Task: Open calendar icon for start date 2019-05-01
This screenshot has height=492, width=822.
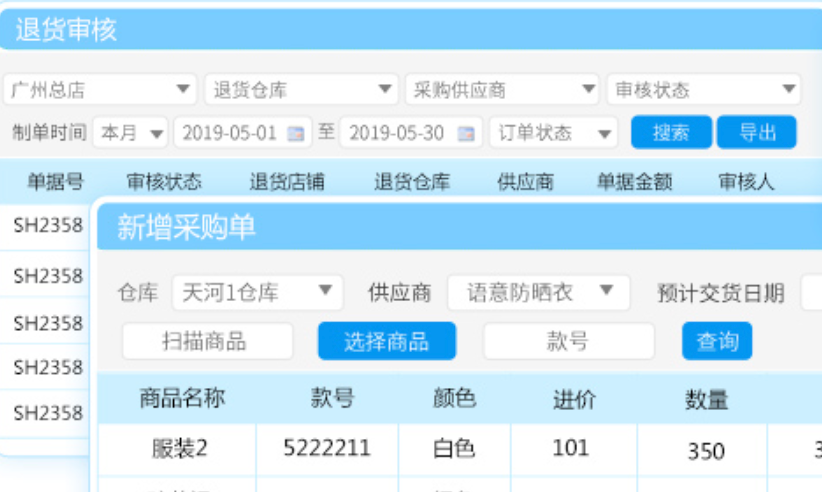Action: point(296,133)
